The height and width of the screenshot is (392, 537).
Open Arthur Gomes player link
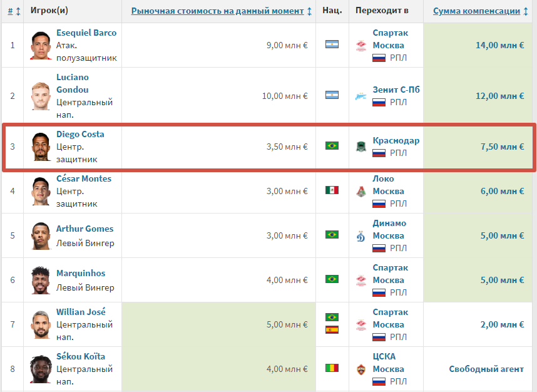pyautogui.click(x=84, y=229)
